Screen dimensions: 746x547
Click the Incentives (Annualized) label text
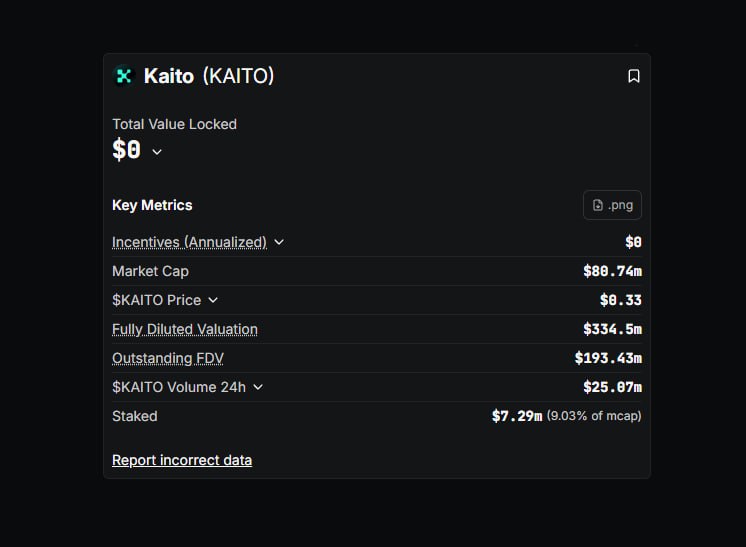coord(189,242)
